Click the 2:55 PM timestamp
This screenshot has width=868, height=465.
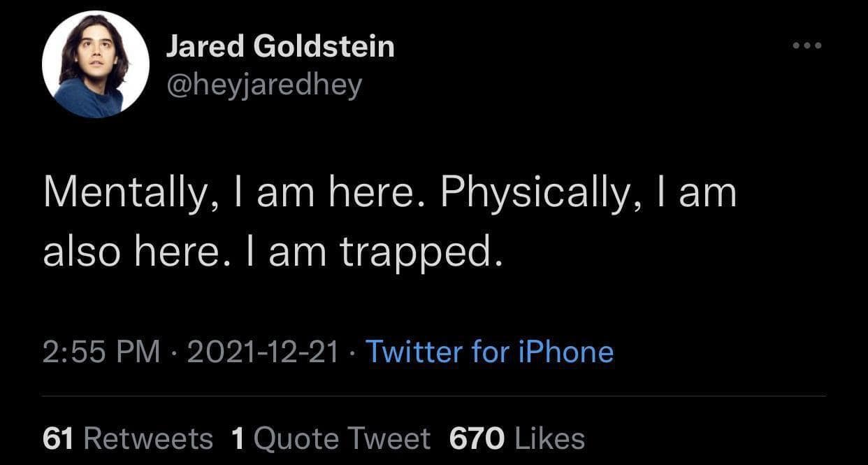pos(101,351)
